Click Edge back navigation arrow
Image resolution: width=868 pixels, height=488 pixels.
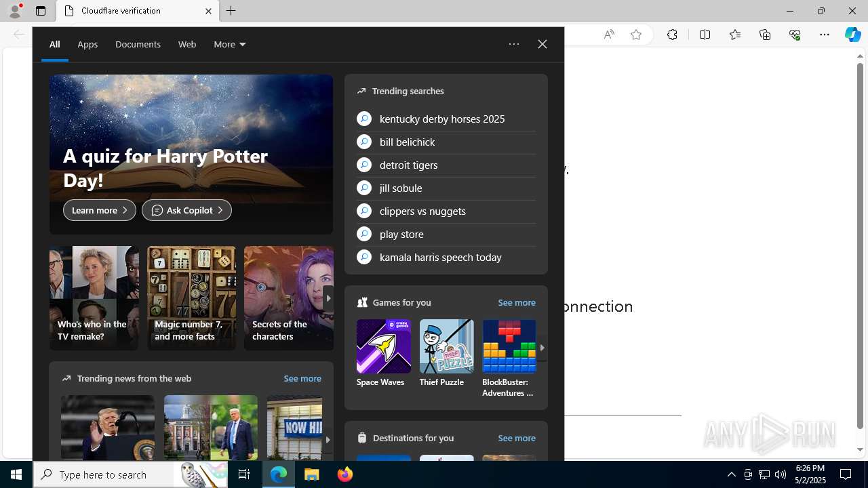pos(19,34)
